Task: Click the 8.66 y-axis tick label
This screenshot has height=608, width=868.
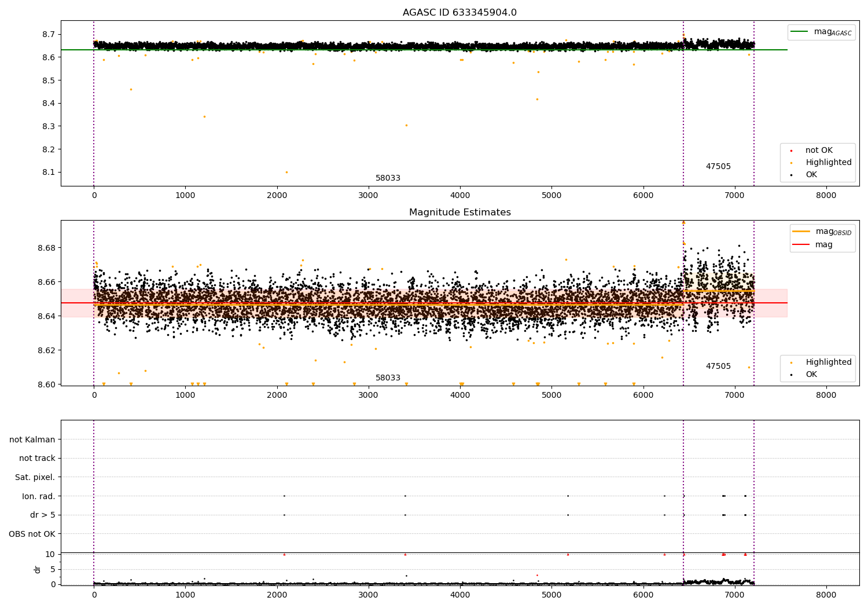Action: pos(46,282)
